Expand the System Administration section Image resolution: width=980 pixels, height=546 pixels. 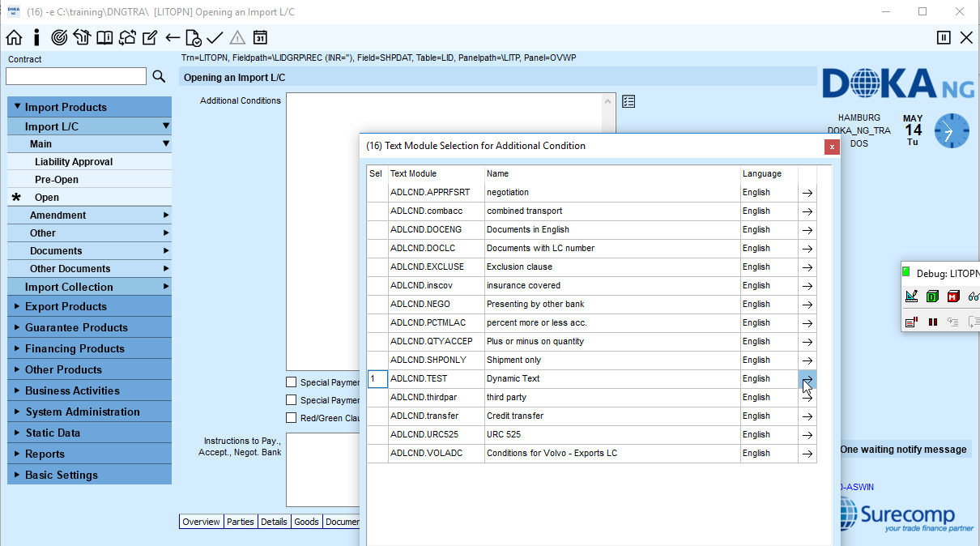point(89,412)
